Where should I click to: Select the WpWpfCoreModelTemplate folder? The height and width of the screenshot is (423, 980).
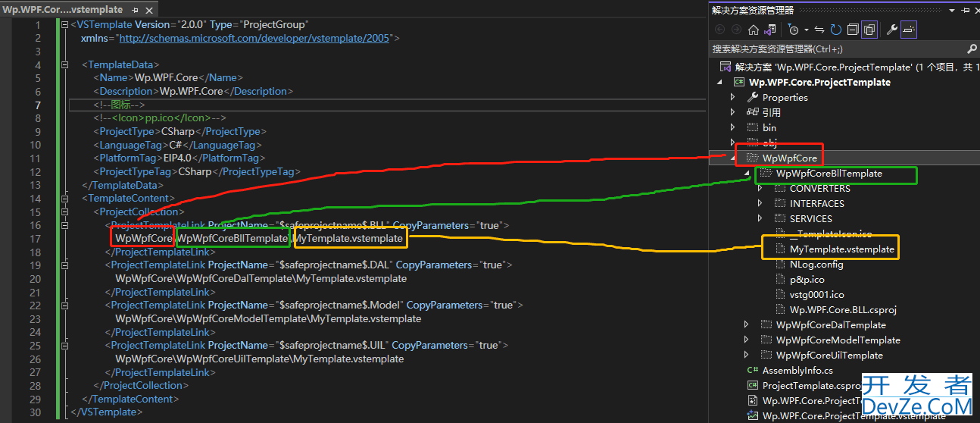tap(830, 340)
